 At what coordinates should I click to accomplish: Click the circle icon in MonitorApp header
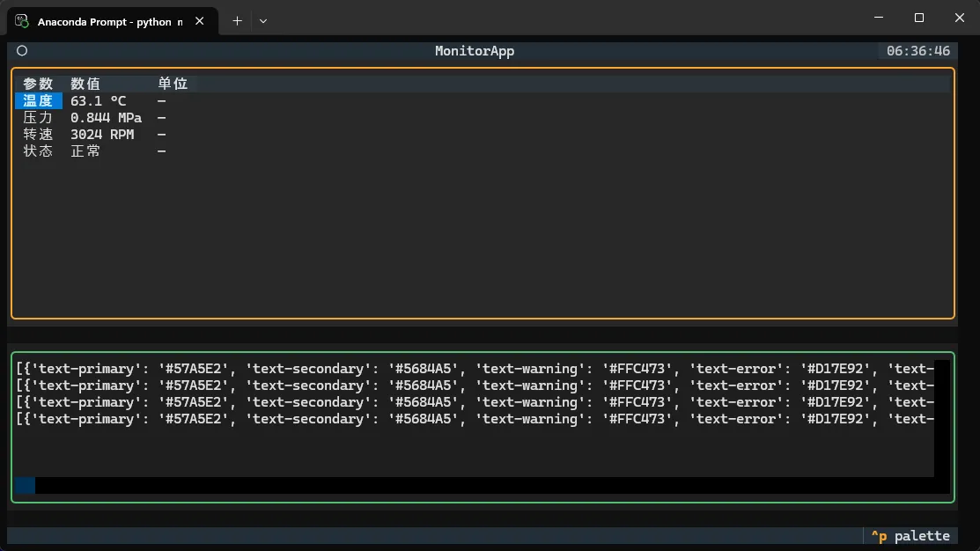[x=22, y=51]
